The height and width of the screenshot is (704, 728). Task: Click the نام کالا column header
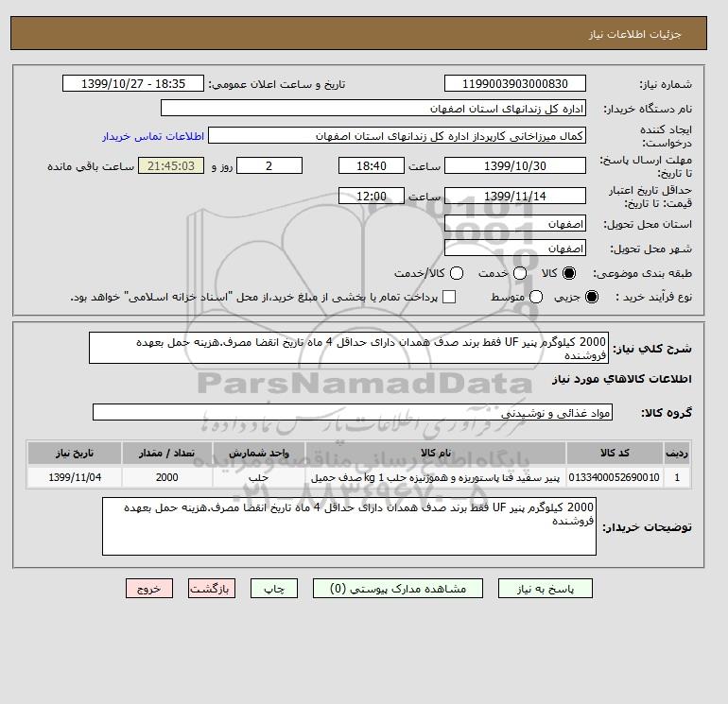436,453
